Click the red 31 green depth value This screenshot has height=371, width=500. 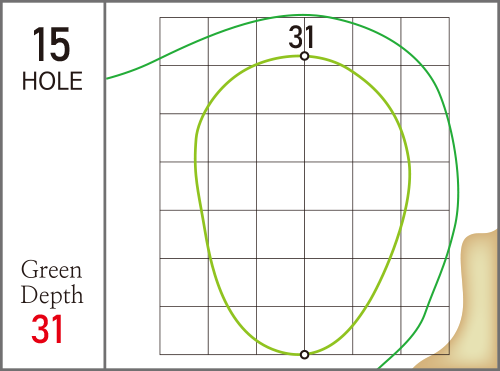click(47, 329)
